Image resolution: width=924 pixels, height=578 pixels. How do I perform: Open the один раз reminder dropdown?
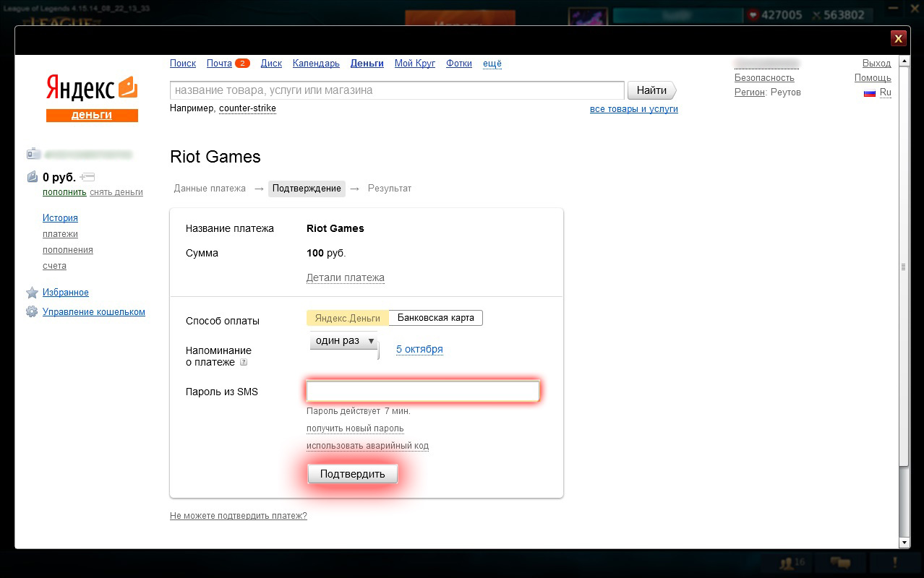[x=344, y=341]
